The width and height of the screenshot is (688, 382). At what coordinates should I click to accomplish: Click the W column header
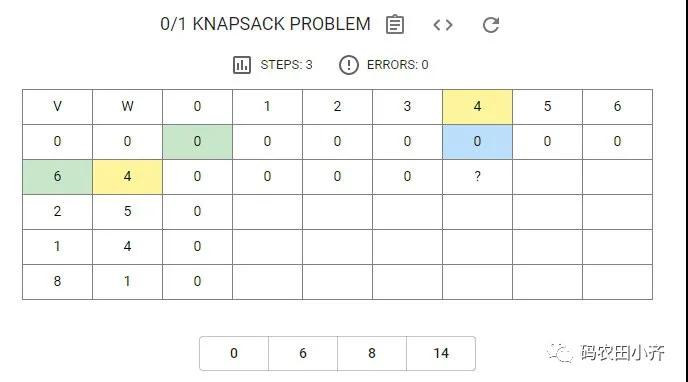[x=127, y=107]
